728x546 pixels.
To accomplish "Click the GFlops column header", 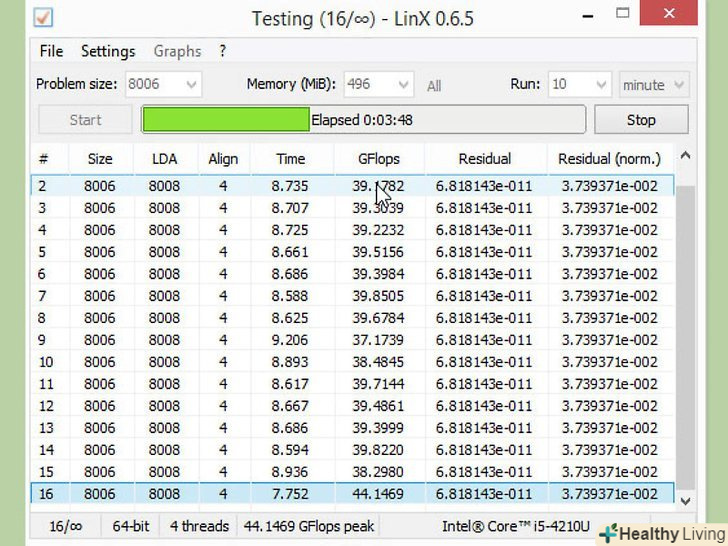I will pyautogui.click(x=379, y=159).
